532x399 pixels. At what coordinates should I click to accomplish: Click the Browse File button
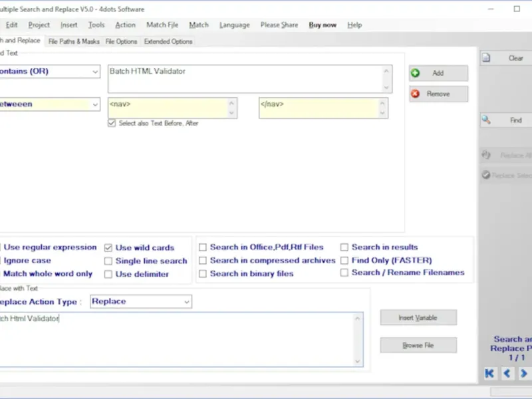pyautogui.click(x=418, y=346)
